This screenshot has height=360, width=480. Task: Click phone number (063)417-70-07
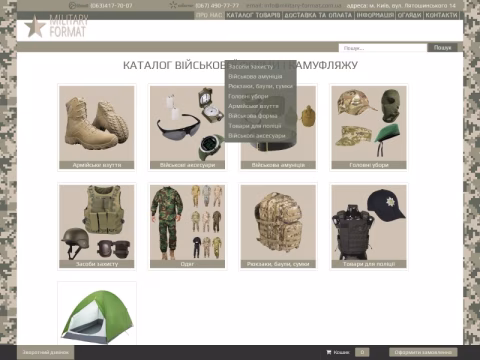[x=111, y=6]
